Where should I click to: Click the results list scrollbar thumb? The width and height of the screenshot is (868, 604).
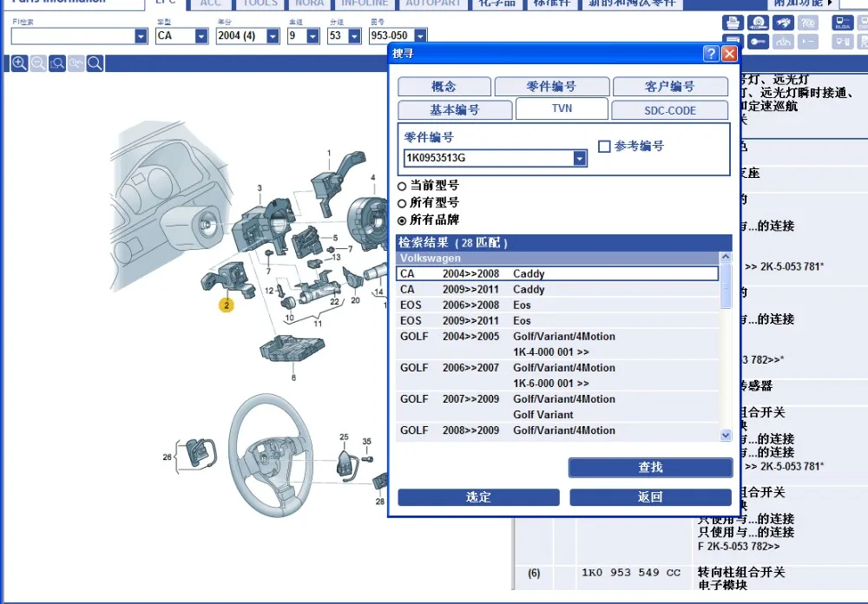pos(725,286)
